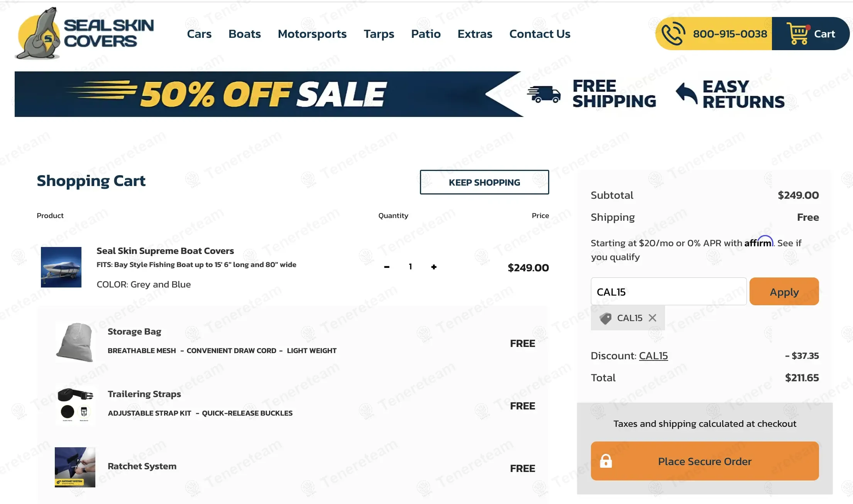This screenshot has height=504, width=853.
Task: Click the shopping cart icon in header
Action: click(x=797, y=34)
